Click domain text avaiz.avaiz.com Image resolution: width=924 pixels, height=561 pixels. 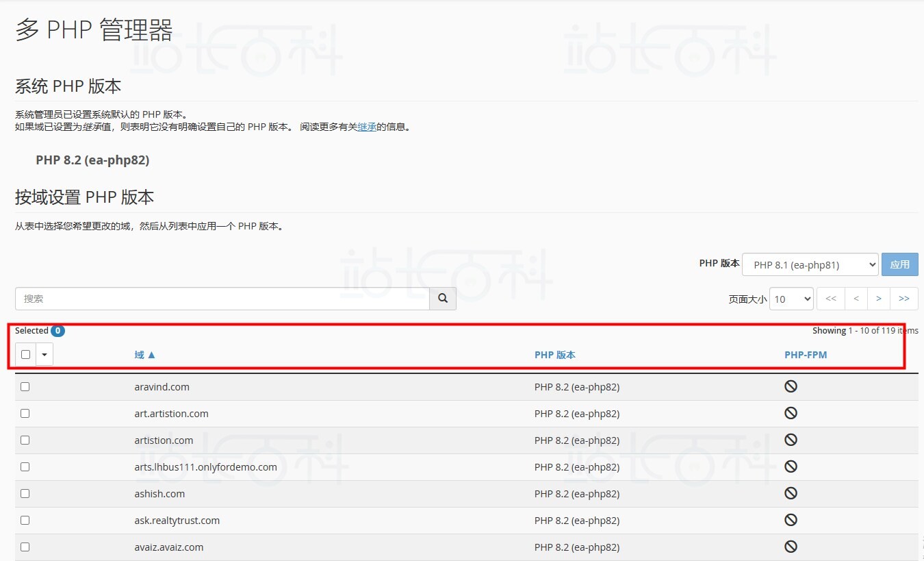(x=169, y=547)
